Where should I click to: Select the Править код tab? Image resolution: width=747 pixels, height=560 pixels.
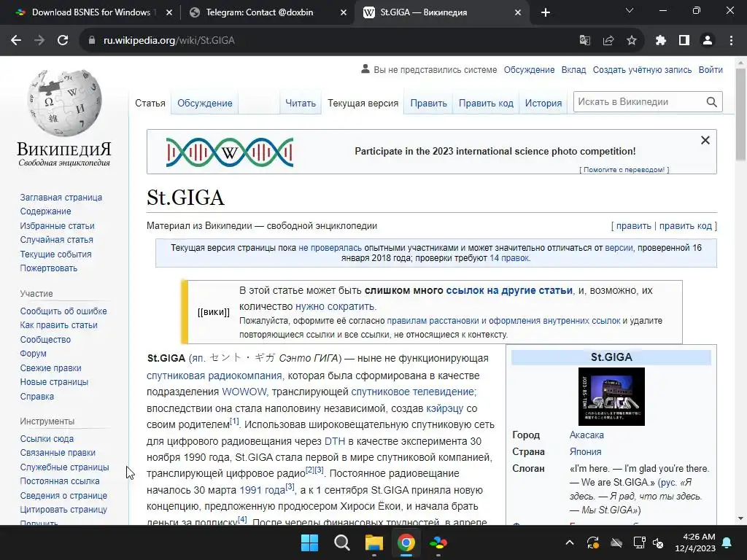pos(486,104)
